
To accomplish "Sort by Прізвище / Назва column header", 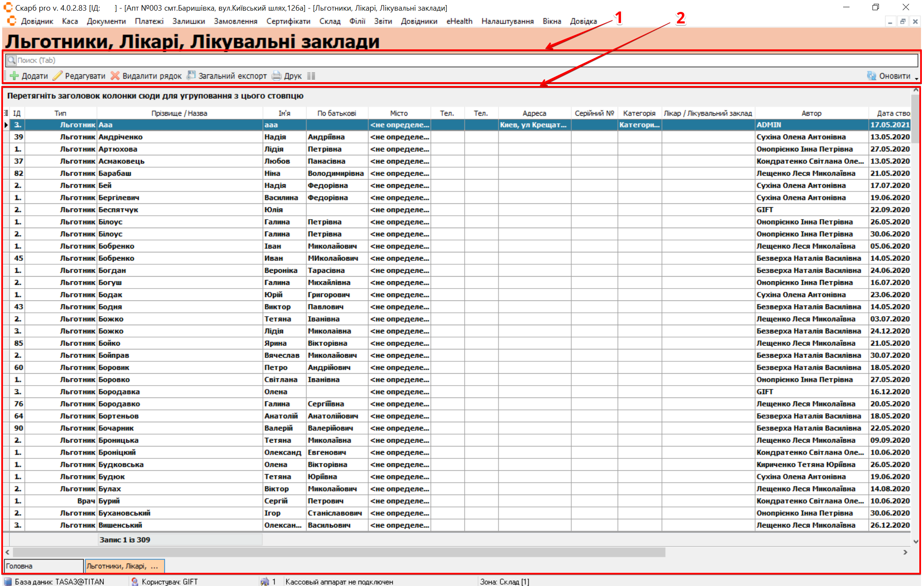I will coord(179,113).
